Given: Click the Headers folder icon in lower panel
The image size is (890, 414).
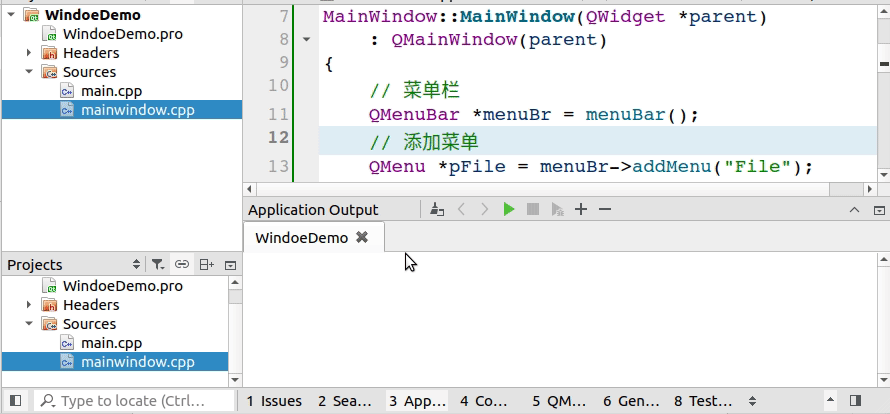Looking at the screenshot, I should pyautogui.click(x=49, y=306).
